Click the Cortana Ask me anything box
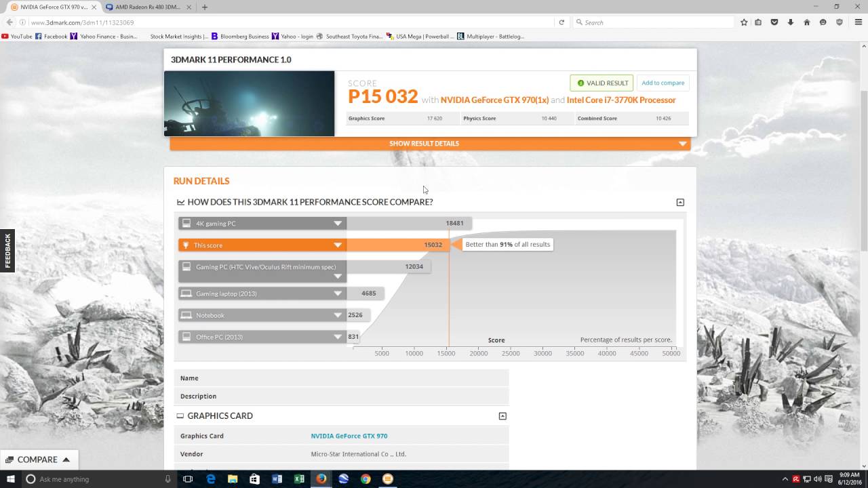 point(98,479)
